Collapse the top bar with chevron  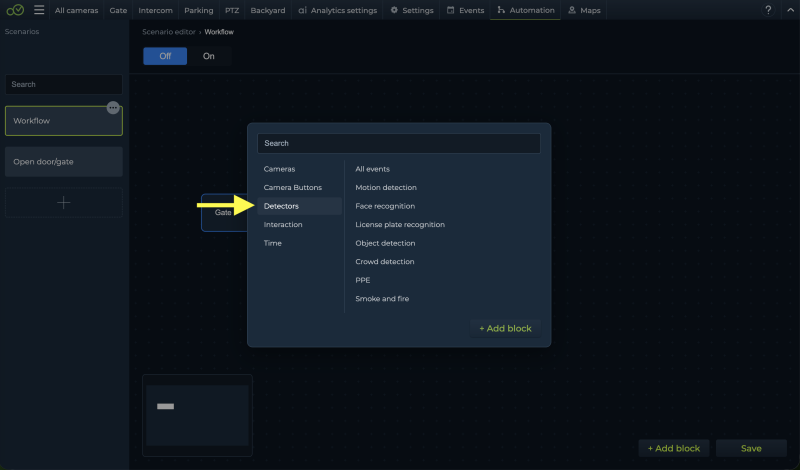point(790,10)
